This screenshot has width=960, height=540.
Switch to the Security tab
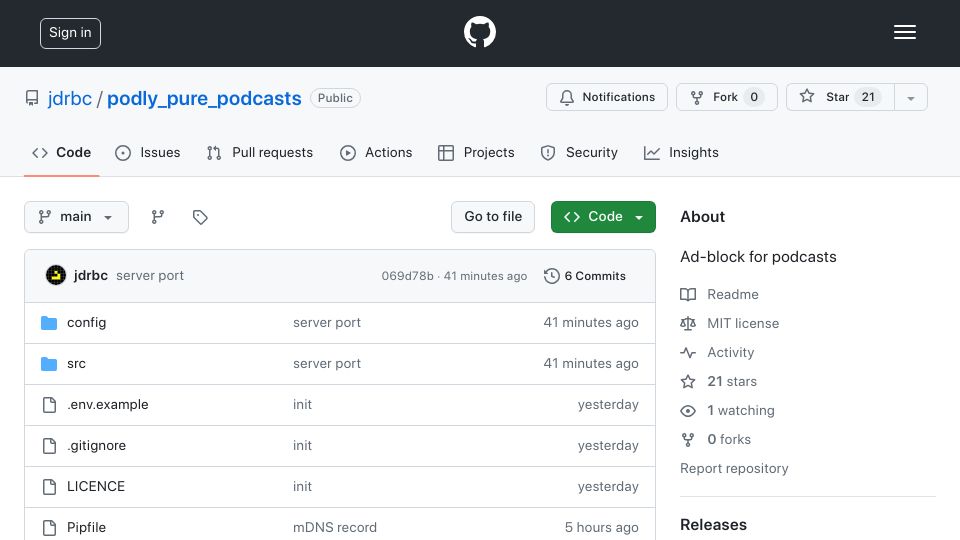(579, 152)
